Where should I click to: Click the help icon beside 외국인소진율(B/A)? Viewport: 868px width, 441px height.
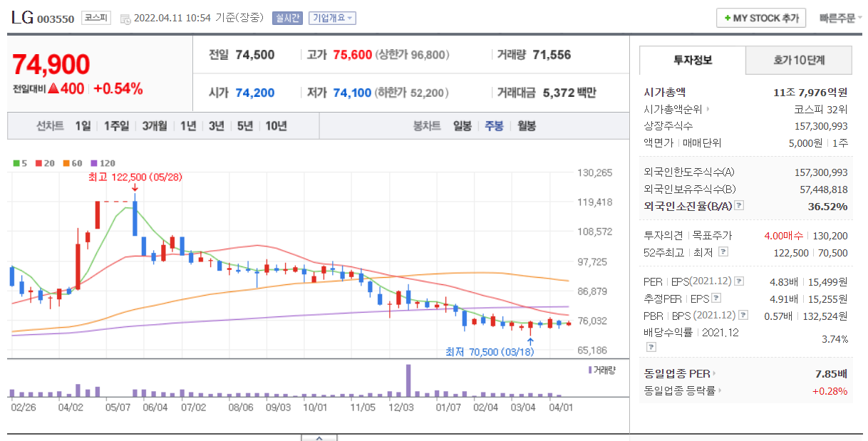click(x=739, y=206)
